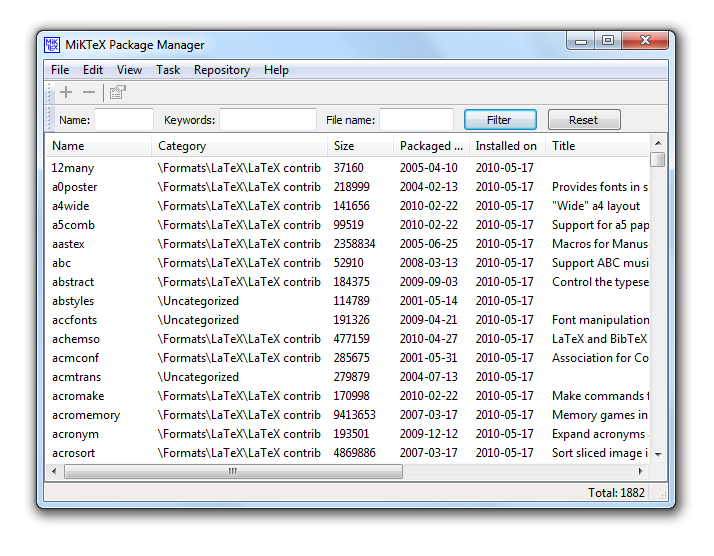Maximize the MiKTeX Package Manager window
Image resolution: width=714 pixels, height=556 pixels.
(x=608, y=40)
